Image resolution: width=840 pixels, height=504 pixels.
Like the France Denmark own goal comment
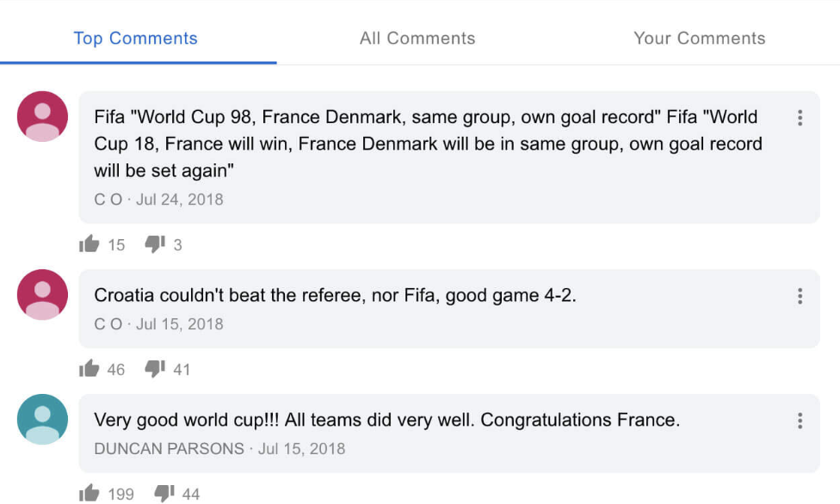(x=89, y=244)
